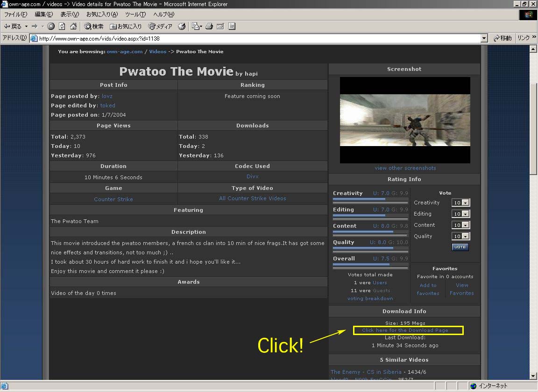The width and height of the screenshot is (538, 392).
Task: Follow the own-age.com breadcrumb link
Action: tap(125, 51)
